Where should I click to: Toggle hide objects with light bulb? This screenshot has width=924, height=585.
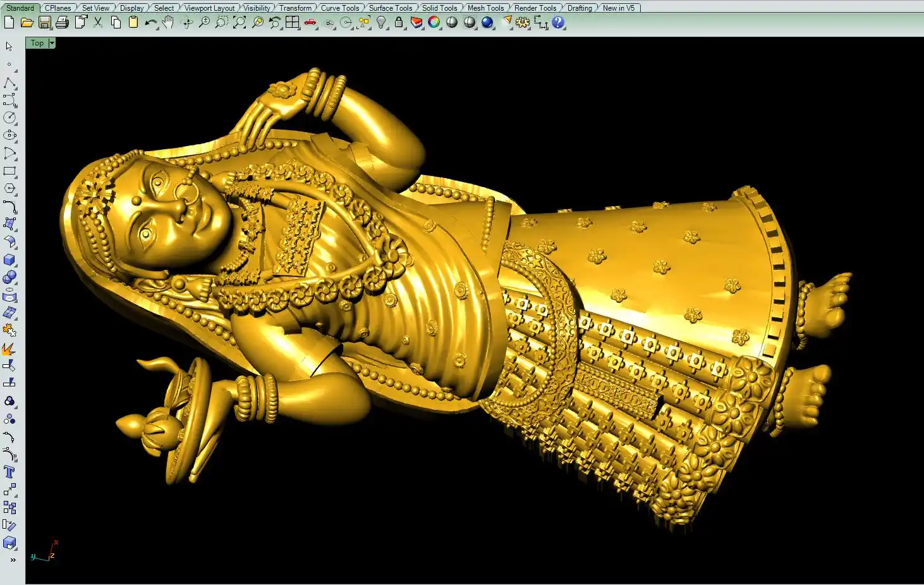(381, 23)
